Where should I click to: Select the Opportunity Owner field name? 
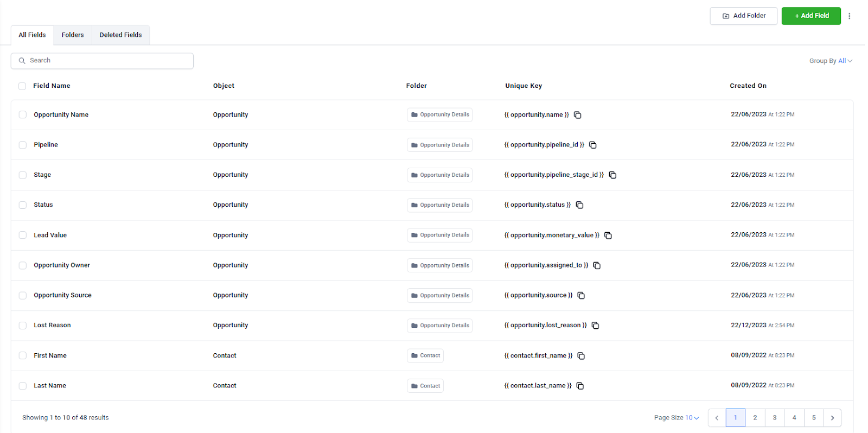pos(62,265)
